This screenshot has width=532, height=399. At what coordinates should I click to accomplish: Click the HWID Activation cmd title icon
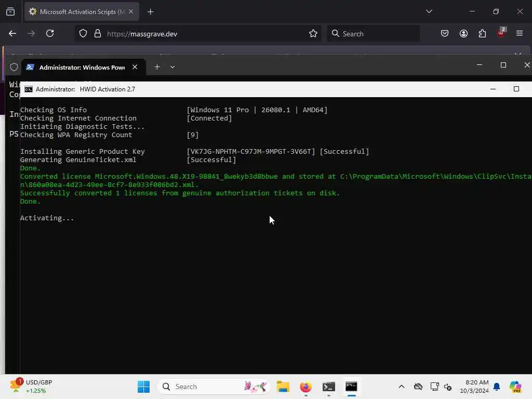click(x=29, y=89)
